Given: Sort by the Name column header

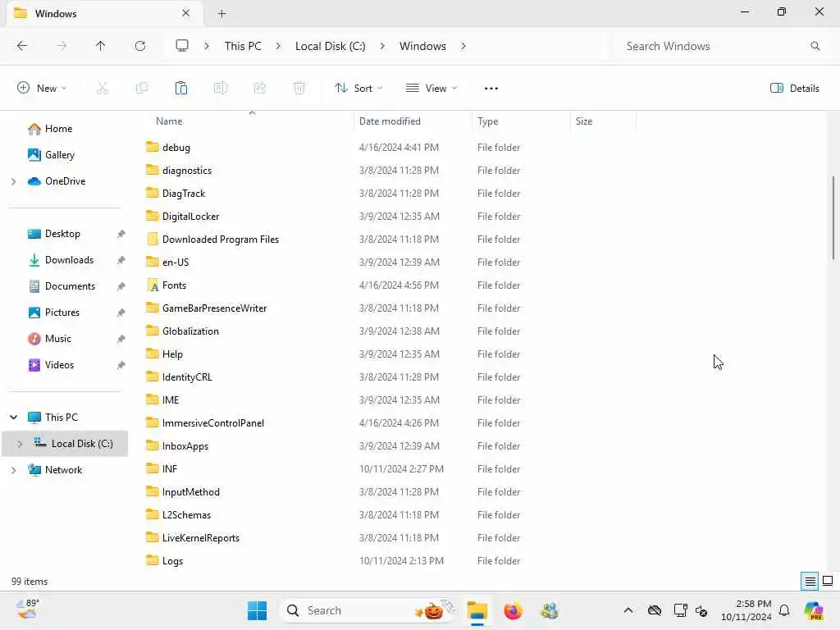Looking at the screenshot, I should (x=169, y=121).
